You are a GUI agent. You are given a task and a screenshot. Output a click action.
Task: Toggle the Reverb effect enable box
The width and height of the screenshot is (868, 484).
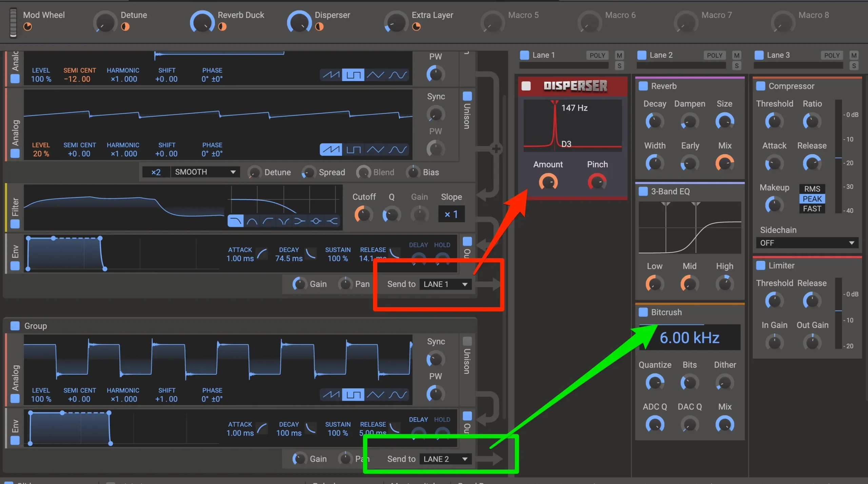tap(643, 86)
